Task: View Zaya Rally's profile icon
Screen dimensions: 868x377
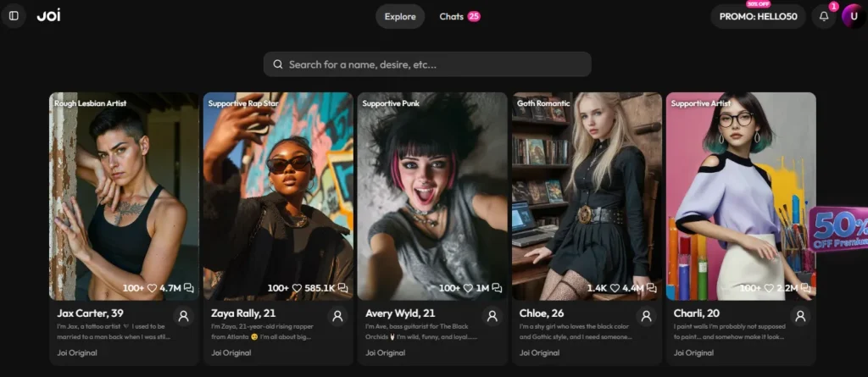Action: click(337, 316)
